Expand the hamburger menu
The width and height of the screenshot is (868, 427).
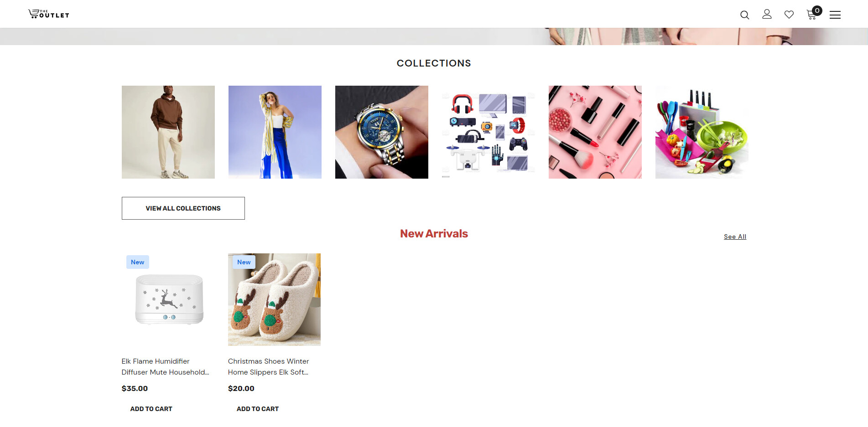coord(835,15)
